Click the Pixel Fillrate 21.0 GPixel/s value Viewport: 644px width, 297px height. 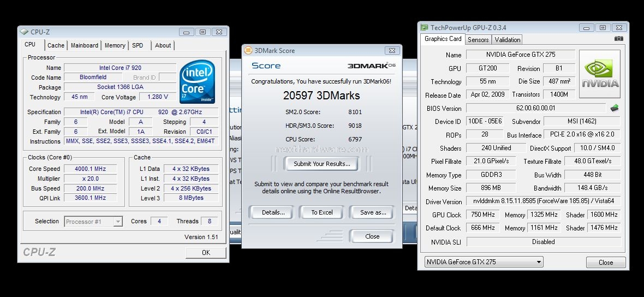click(x=491, y=161)
